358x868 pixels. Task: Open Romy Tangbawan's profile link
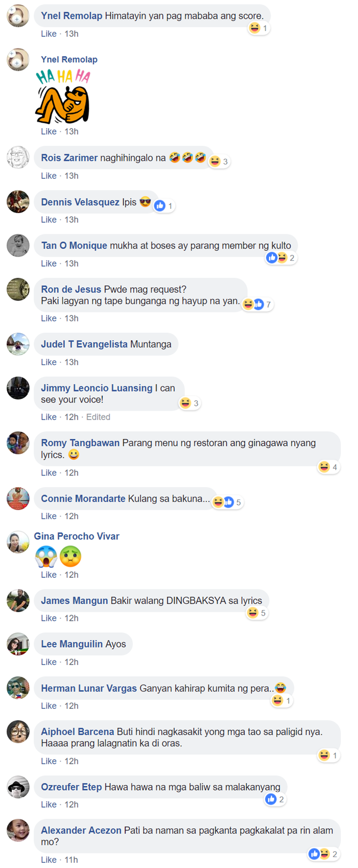click(x=80, y=443)
